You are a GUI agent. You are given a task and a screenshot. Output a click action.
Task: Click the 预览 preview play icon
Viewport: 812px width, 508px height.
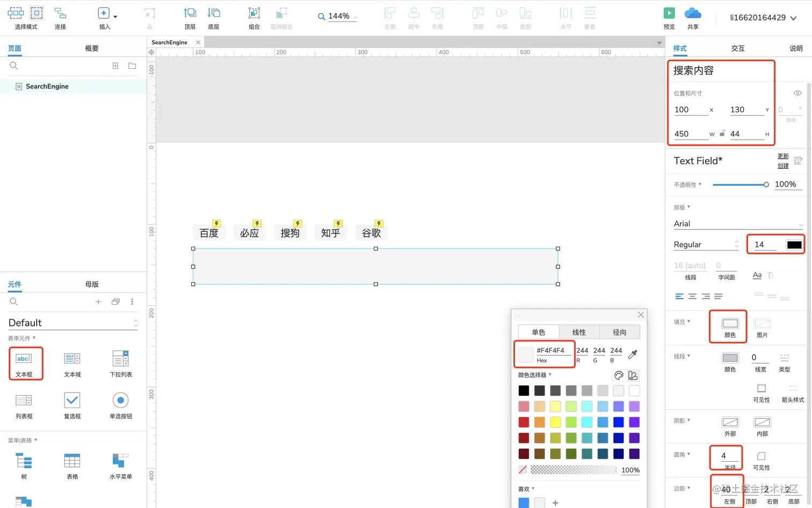click(x=669, y=13)
